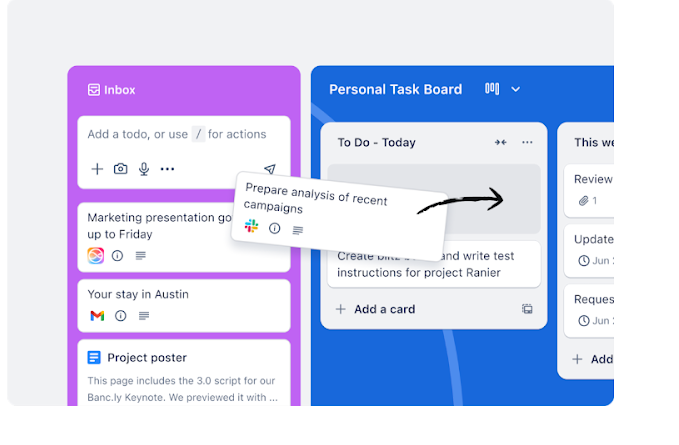
Task: Expand the board switcher chevron dropdown
Action: (515, 90)
